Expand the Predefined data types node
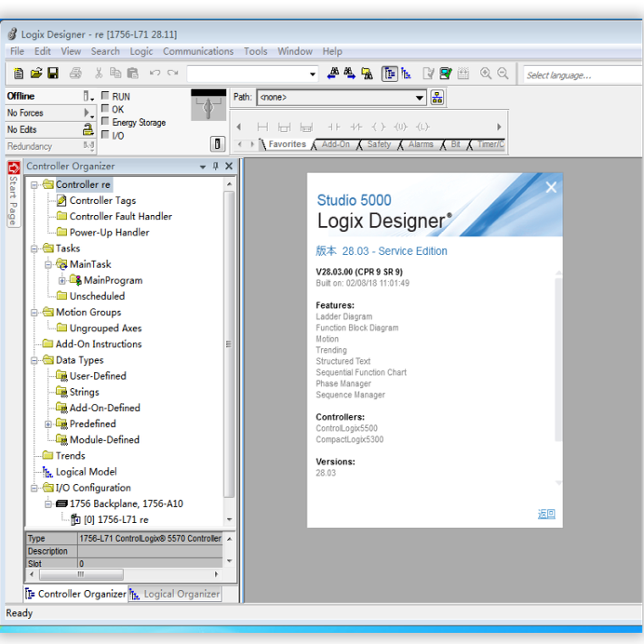644x644 pixels. tap(48, 423)
